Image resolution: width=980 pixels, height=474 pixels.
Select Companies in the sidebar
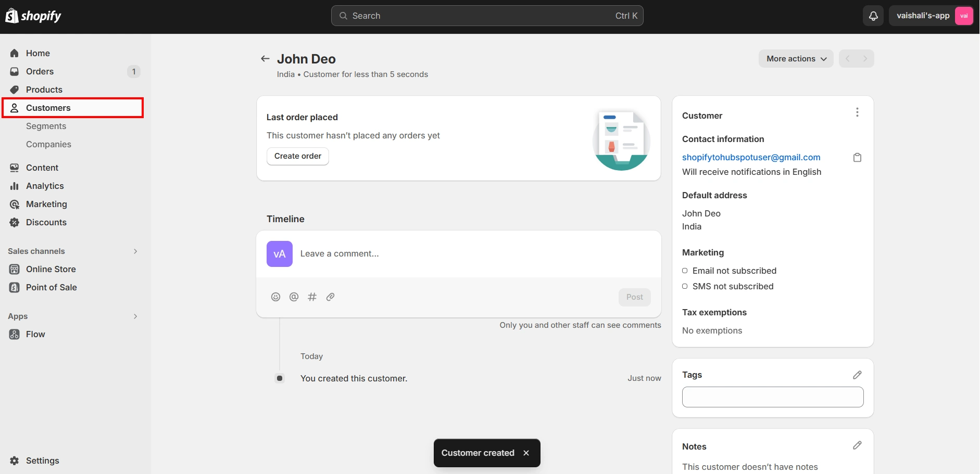point(48,144)
